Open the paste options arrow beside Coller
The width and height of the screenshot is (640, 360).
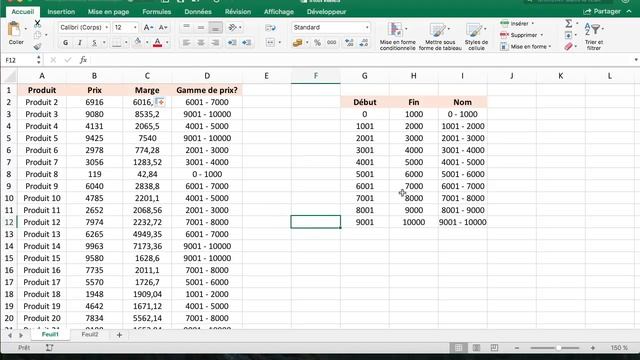coord(25,29)
